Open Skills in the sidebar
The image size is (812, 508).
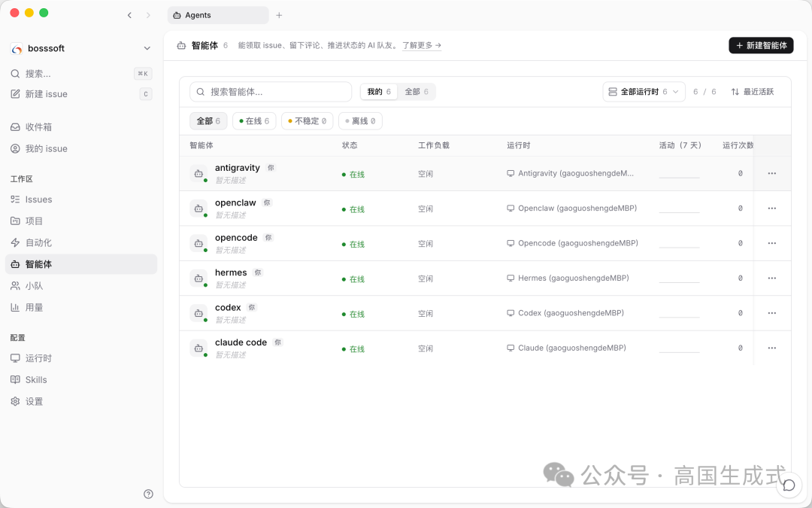(x=81, y=380)
